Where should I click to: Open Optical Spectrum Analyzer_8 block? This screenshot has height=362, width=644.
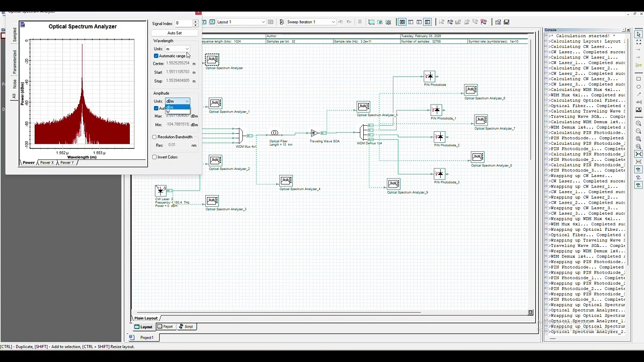pyautogui.click(x=477, y=157)
